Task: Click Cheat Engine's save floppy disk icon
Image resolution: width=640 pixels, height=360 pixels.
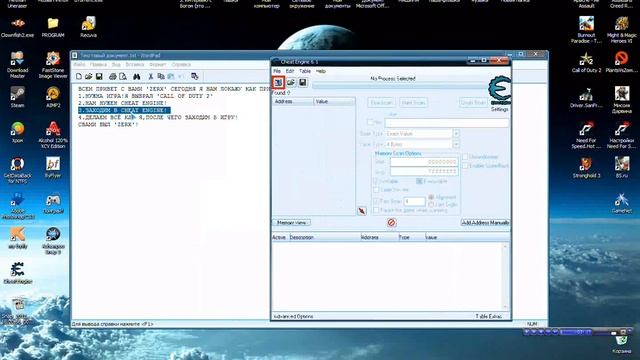Action: tap(302, 82)
